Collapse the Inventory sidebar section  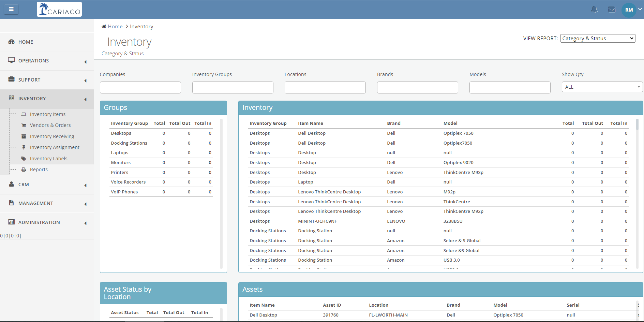pyautogui.click(x=47, y=99)
